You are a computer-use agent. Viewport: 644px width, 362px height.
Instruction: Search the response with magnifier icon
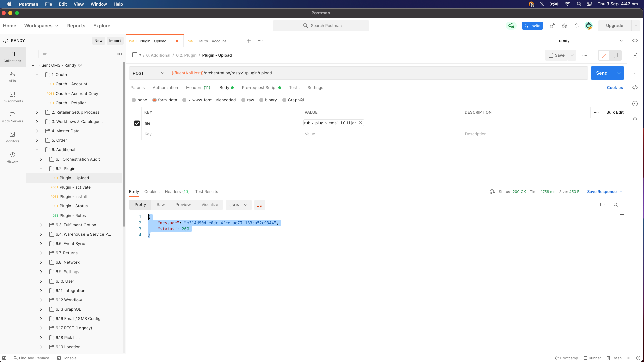coord(616,205)
